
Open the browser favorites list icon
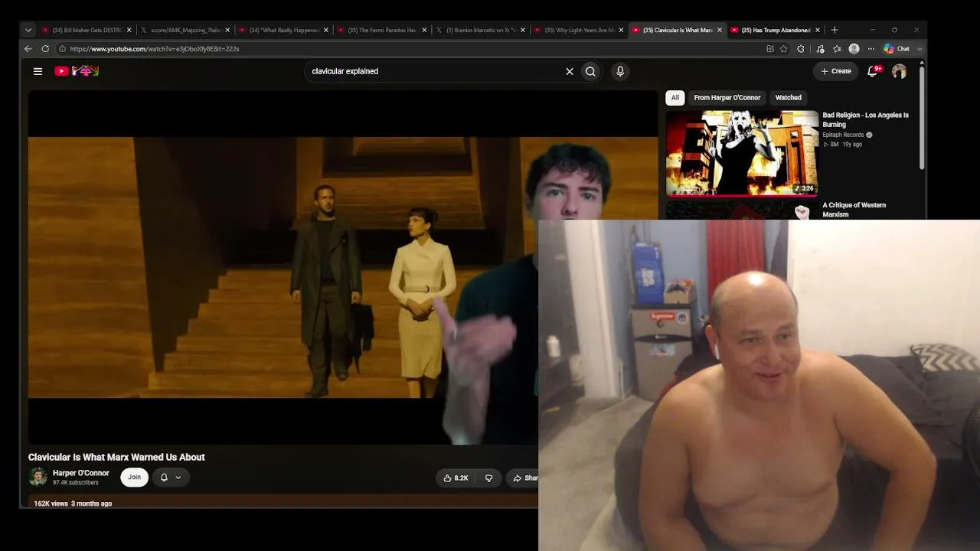pyautogui.click(x=837, y=49)
